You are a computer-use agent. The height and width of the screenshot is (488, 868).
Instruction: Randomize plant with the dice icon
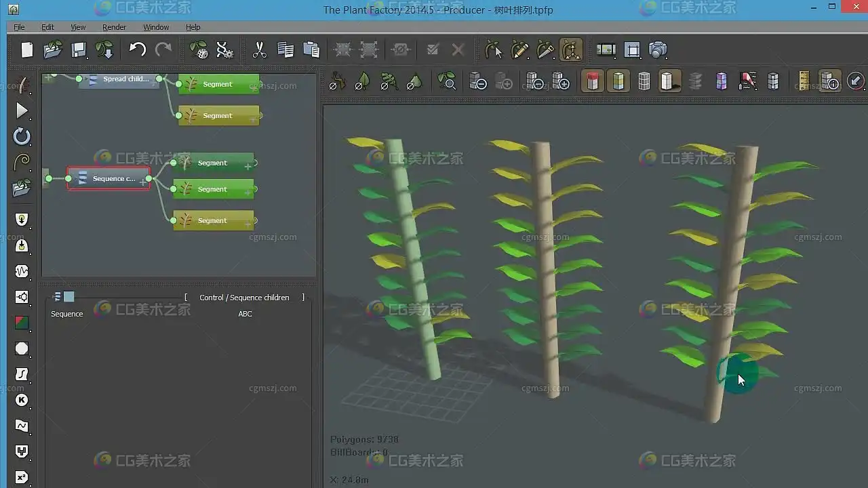pos(198,50)
